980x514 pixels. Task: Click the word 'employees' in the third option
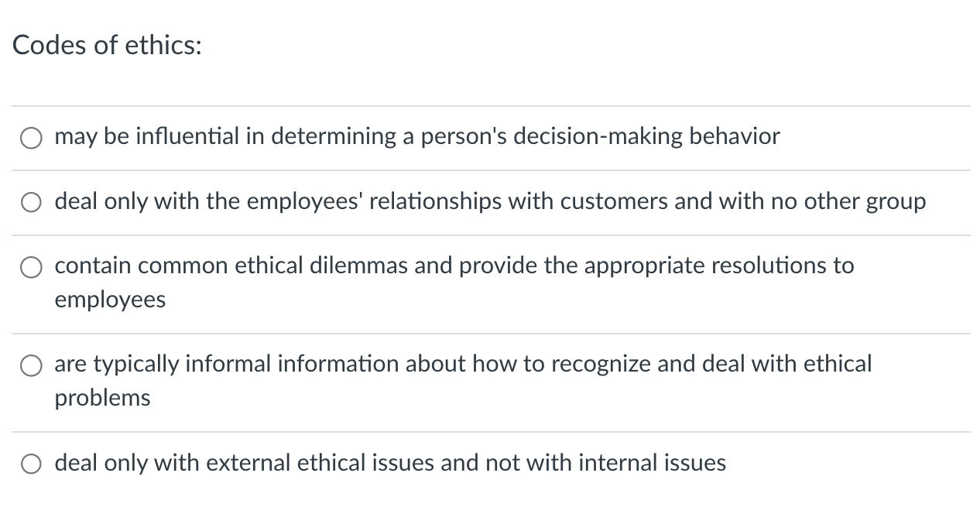tap(109, 300)
